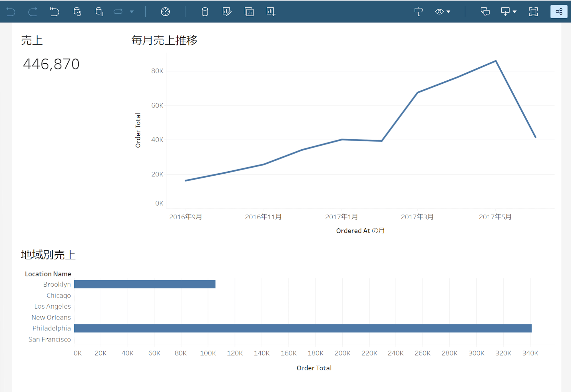This screenshot has width=571, height=392.
Task: Click the 売上 title
Action: tap(32, 40)
